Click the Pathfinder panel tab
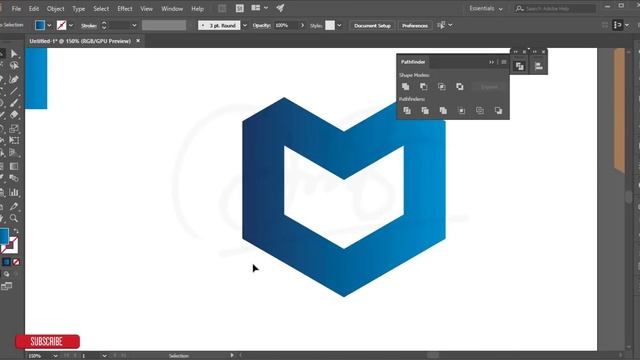640x360 pixels. tap(413, 62)
